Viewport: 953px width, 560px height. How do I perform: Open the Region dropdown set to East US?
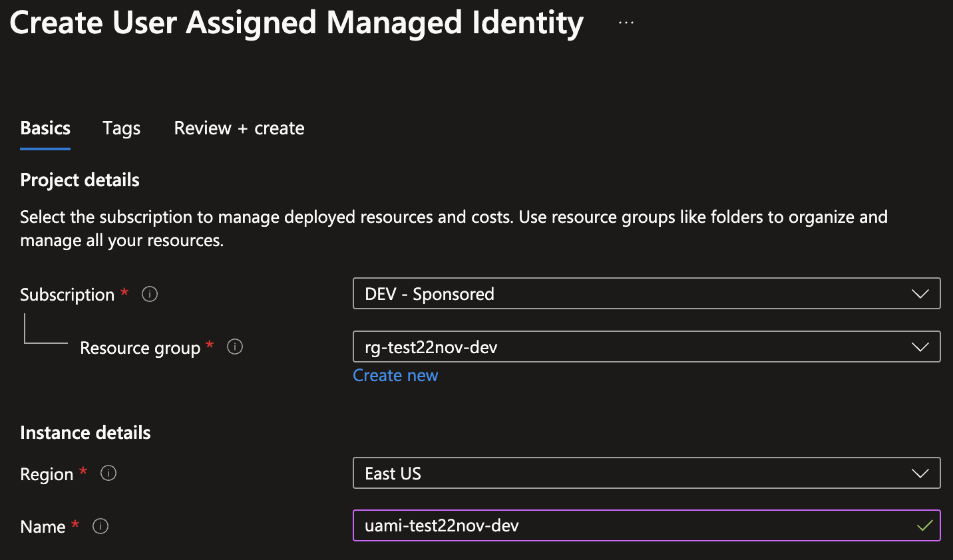pyautogui.click(x=646, y=473)
